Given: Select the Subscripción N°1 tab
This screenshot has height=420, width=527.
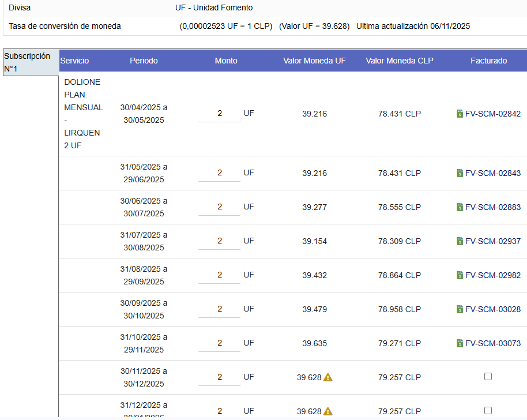Looking at the screenshot, I should 31,63.
